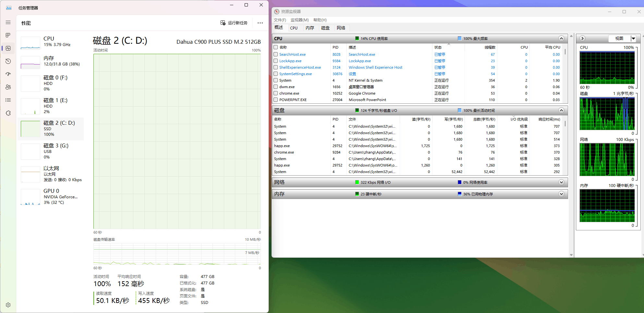Sort CPU list by 状态 column header

pyautogui.click(x=448, y=47)
